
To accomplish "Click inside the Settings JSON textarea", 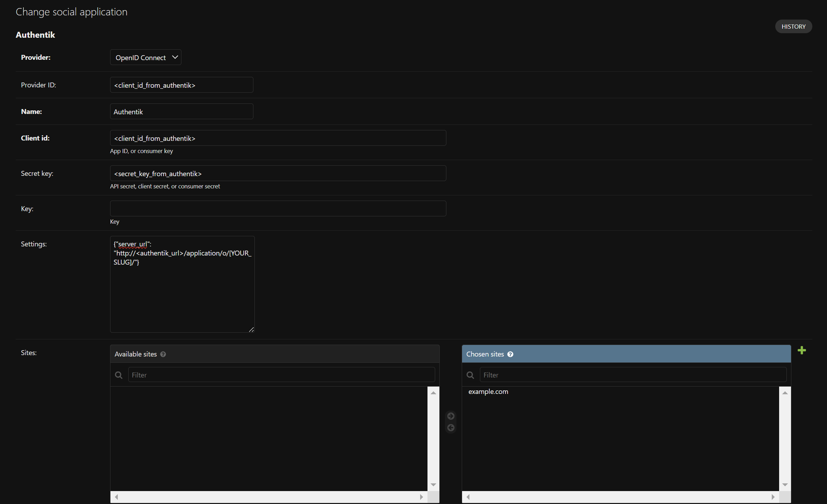I will 182,294.
